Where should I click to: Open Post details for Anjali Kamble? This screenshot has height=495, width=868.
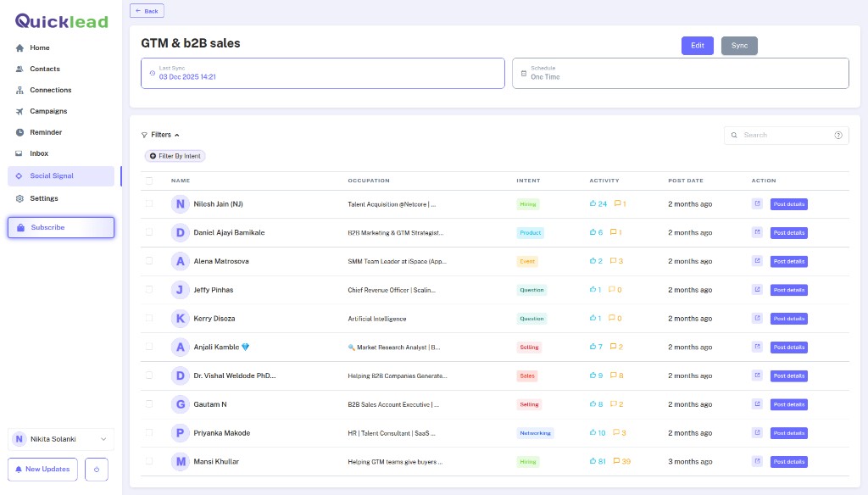788,347
